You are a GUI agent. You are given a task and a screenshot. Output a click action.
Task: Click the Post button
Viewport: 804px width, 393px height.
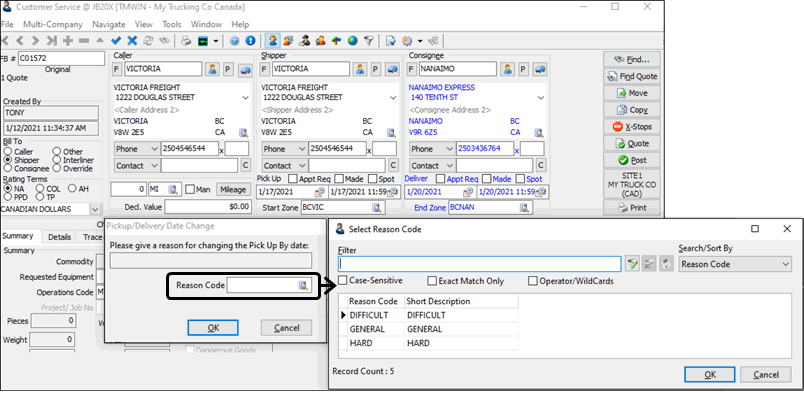(x=632, y=160)
